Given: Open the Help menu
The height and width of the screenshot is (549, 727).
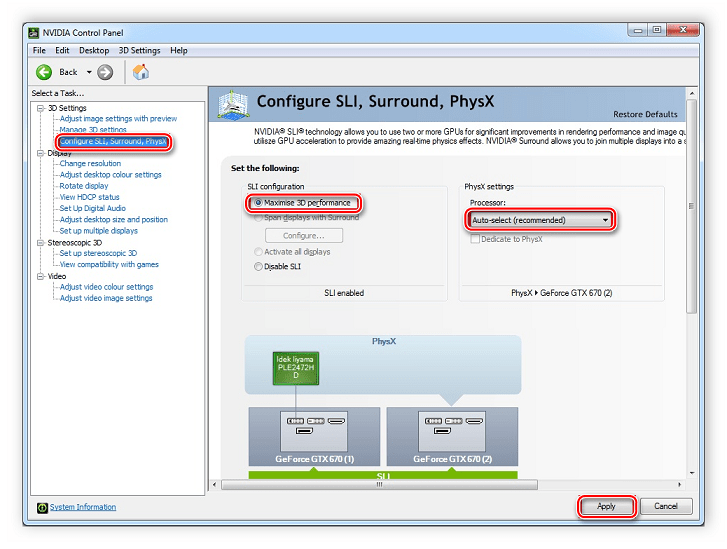Looking at the screenshot, I should (x=179, y=51).
